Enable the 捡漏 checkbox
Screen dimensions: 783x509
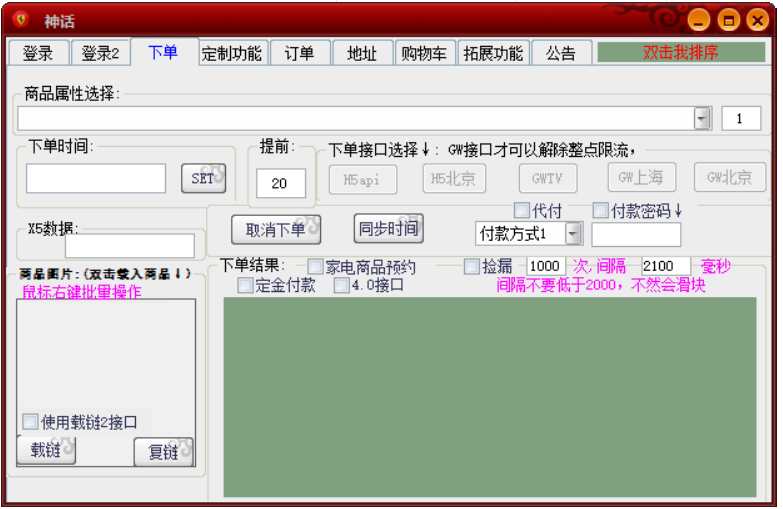tap(472, 266)
